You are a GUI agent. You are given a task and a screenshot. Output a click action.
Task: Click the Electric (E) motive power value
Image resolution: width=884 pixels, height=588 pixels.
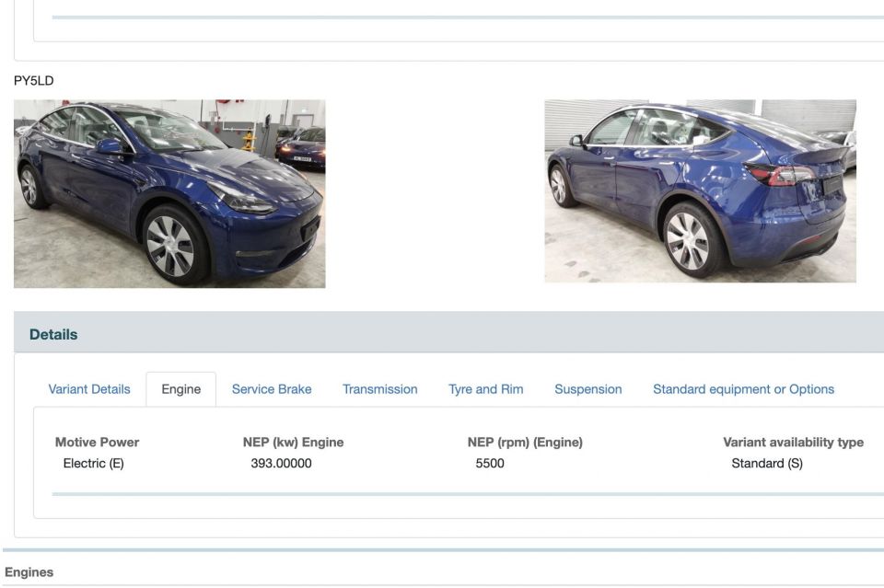(x=94, y=464)
